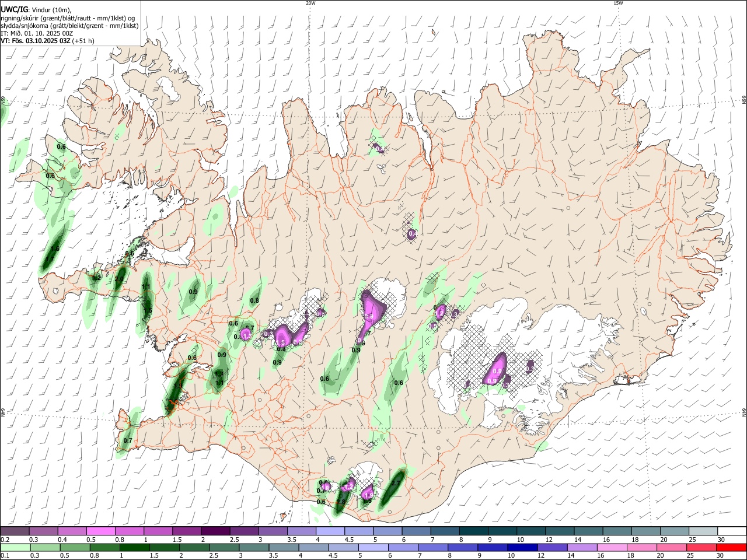Image resolution: width=747 pixels, height=560 pixels.
Task: Click the dark plum 0.2 swatch in upper legend row
Action: pos(15,531)
